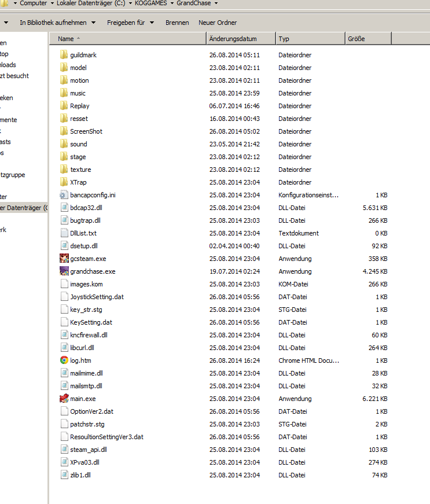This screenshot has width=430, height=504.
Task: Open the dropdown arrow left of In Bibliothek aufnehmen
Action: pos(6,23)
